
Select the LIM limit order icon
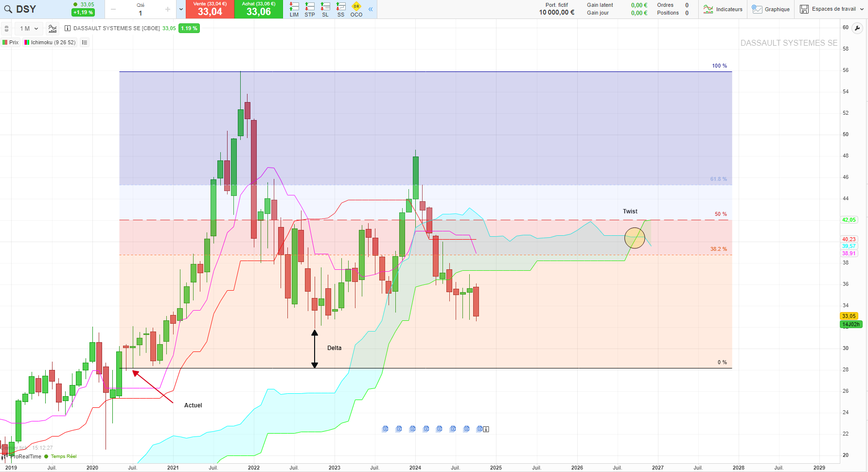(x=294, y=9)
